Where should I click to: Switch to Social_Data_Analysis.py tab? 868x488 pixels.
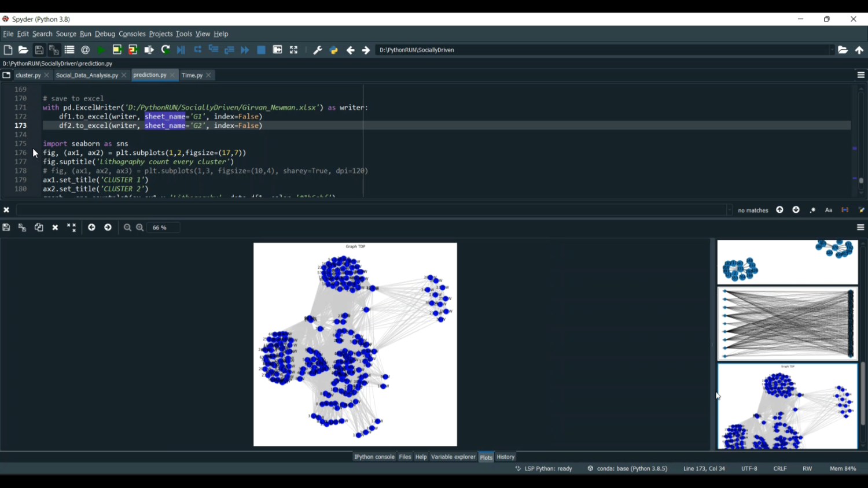click(x=87, y=75)
